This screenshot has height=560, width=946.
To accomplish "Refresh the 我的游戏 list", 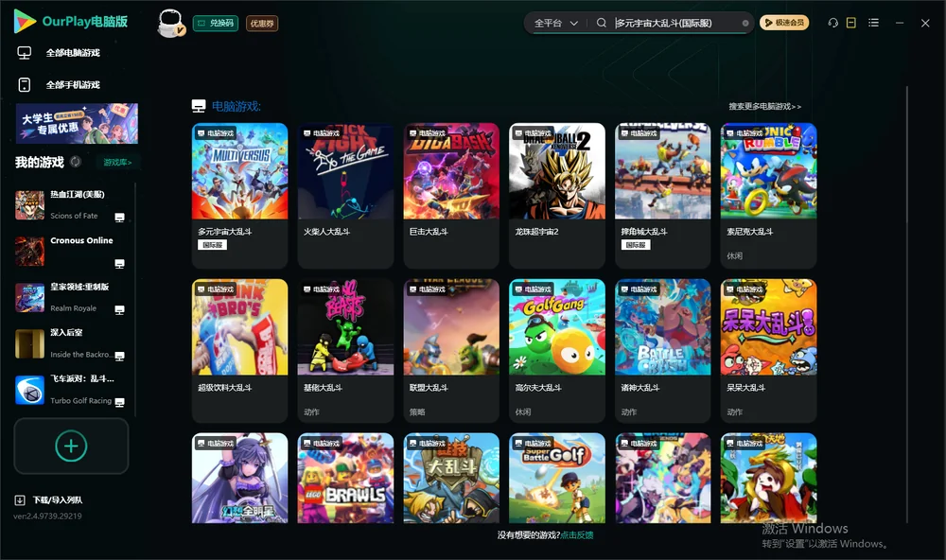I will [x=76, y=162].
